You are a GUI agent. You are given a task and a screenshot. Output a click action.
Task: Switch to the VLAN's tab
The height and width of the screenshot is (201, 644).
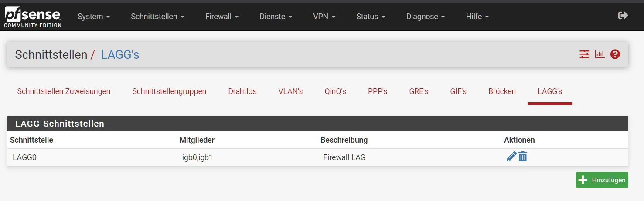click(x=290, y=91)
